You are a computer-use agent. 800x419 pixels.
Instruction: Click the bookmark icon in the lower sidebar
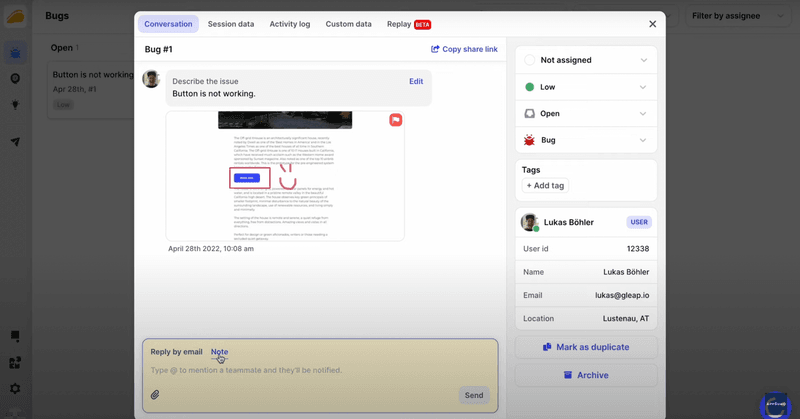[x=15, y=336]
